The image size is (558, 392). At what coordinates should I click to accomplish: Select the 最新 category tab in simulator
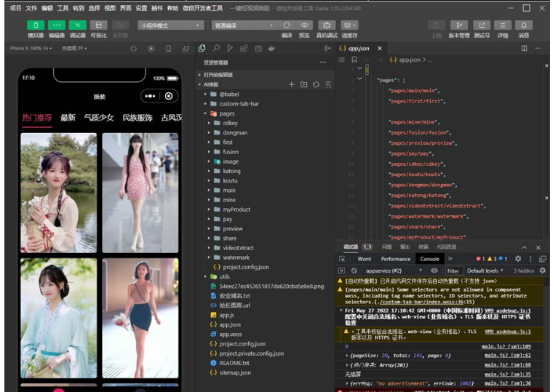tap(68, 117)
